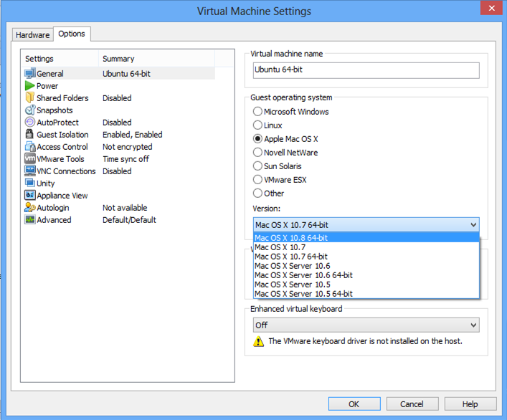The height and width of the screenshot is (420, 507).
Task: Click the Access Control icon
Action: pos(30,146)
